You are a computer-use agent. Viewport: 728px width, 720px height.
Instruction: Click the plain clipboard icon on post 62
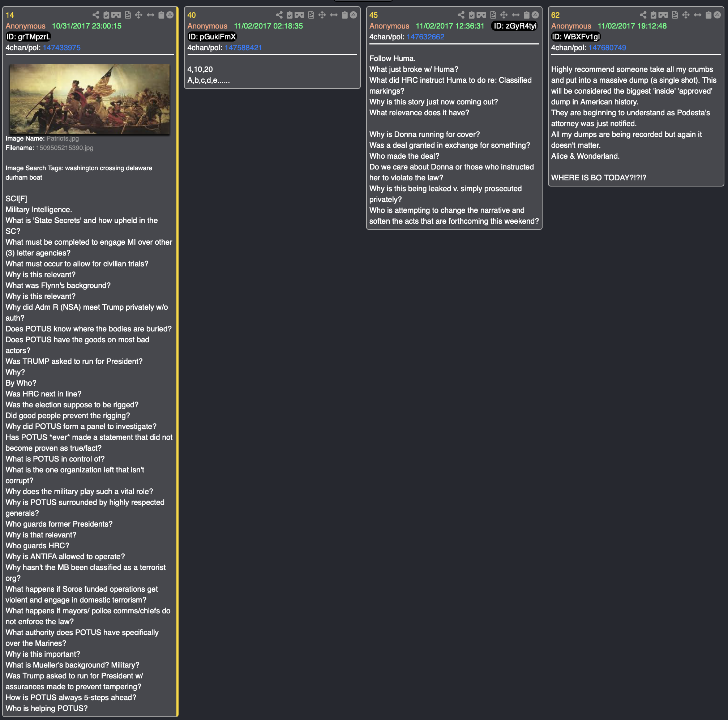(708, 15)
